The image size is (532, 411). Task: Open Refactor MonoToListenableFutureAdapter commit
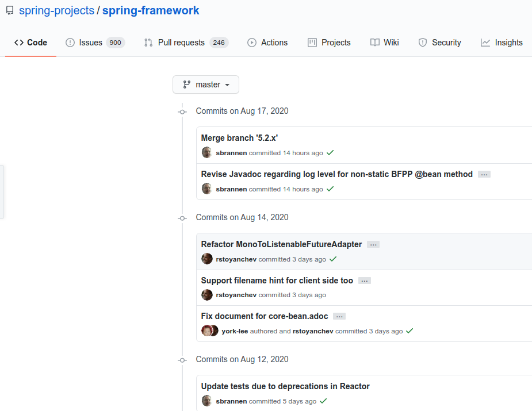[281, 244]
